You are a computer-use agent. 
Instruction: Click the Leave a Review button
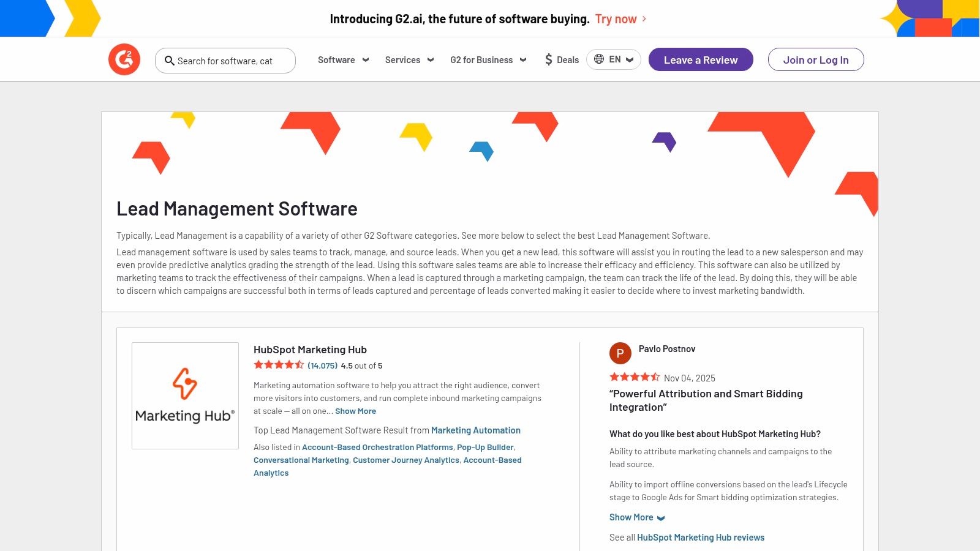701,59
